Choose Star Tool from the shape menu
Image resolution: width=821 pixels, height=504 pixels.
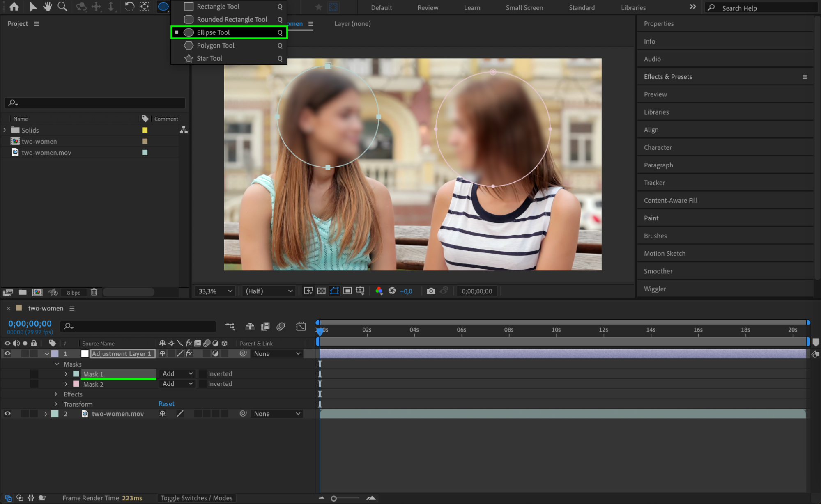[x=209, y=58]
